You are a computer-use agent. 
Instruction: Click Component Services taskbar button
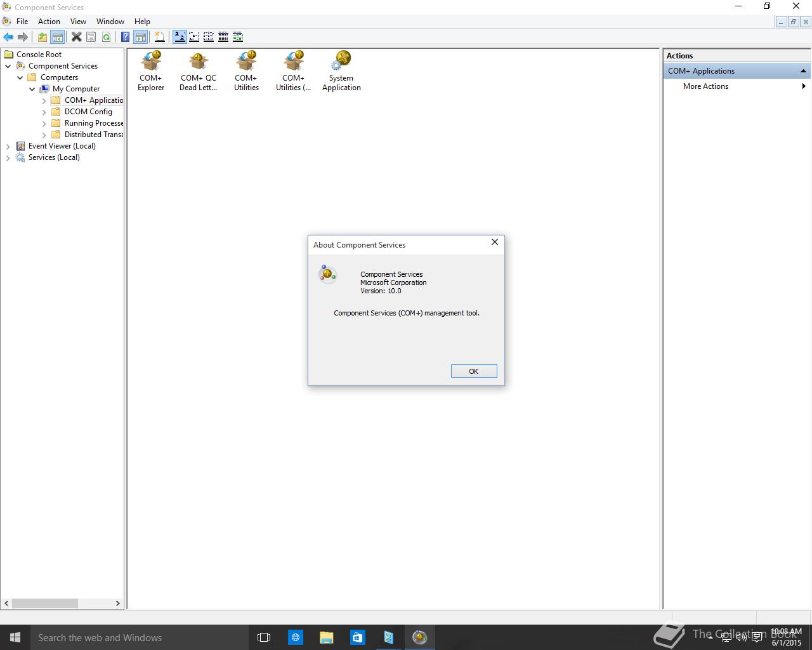[419, 637]
